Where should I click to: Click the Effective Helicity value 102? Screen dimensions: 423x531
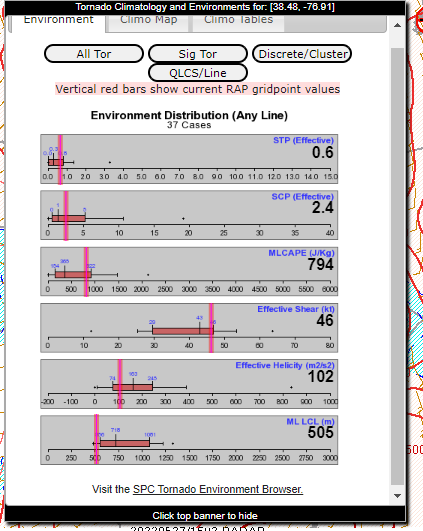[320, 377]
